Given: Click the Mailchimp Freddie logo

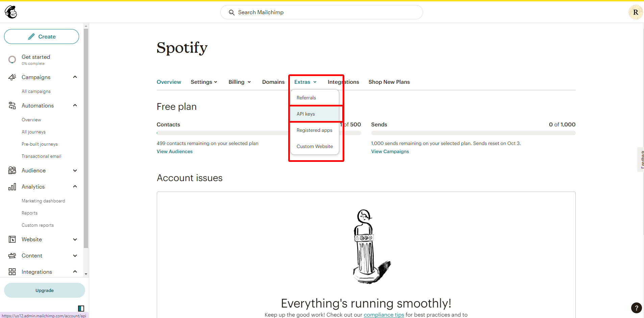Looking at the screenshot, I should click(11, 12).
